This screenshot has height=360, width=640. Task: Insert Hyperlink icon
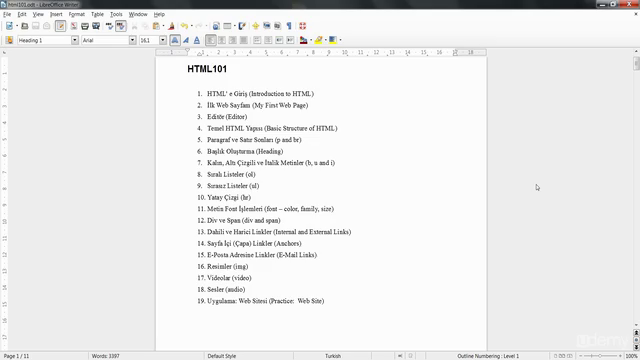[216, 26]
